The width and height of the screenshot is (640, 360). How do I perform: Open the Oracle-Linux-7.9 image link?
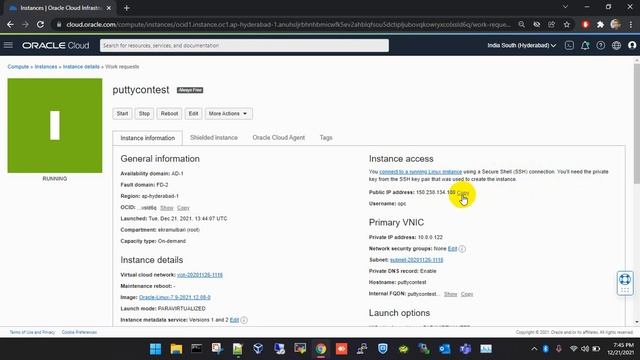pos(175,298)
